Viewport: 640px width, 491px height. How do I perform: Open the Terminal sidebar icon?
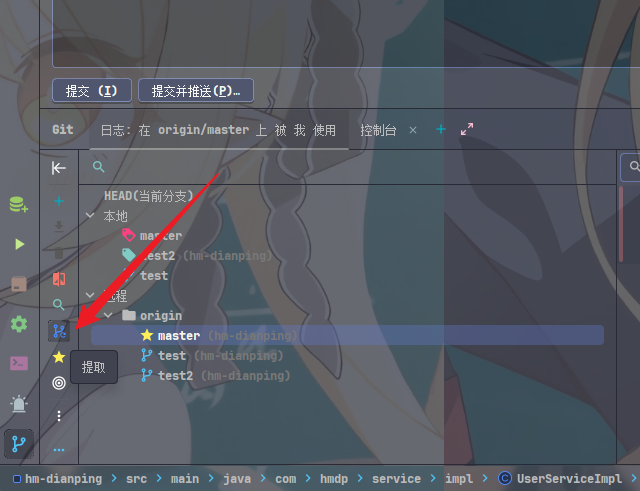19,363
